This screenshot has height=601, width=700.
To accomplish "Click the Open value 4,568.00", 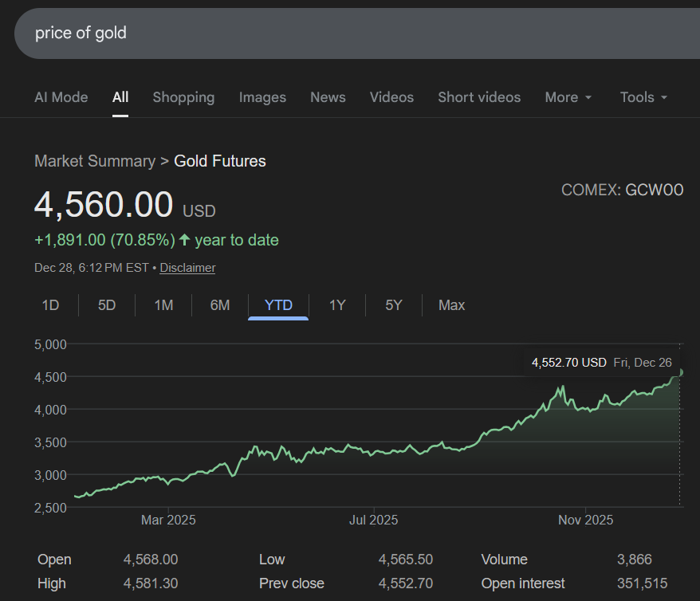I will [x=151, y=560].
